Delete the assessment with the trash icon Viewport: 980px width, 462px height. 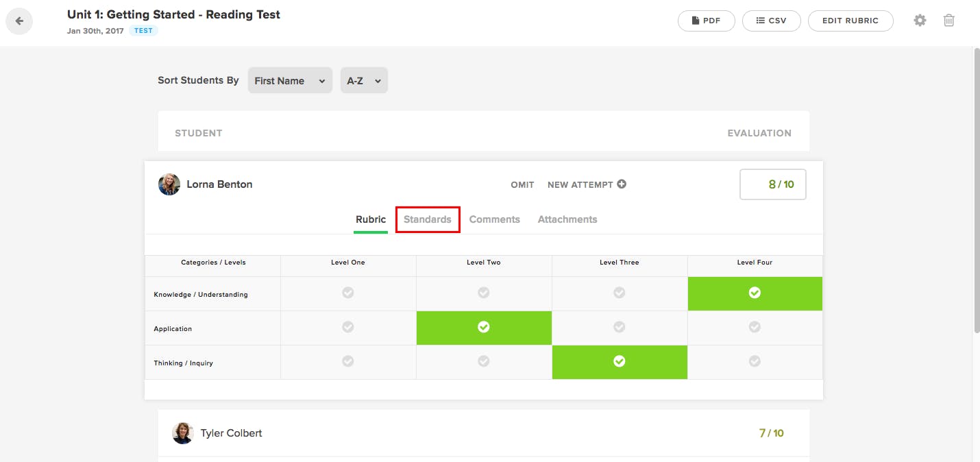point(948,21)
